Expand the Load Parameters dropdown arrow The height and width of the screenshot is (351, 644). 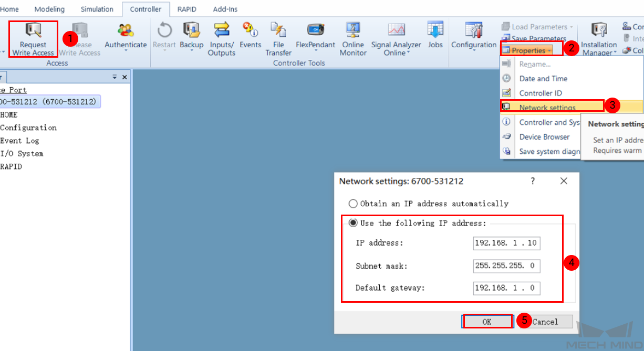click(571, 27)
